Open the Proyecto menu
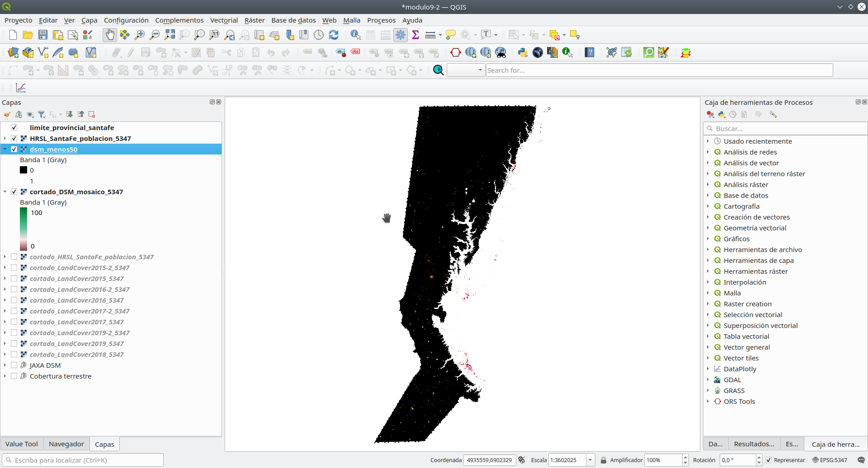The image size is (868, 468). click(x=19, y=20)
